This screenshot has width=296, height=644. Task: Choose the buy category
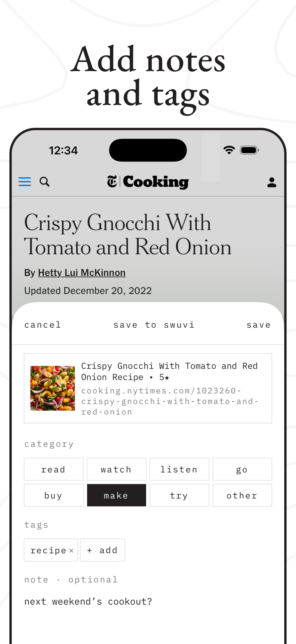(54, 495)
